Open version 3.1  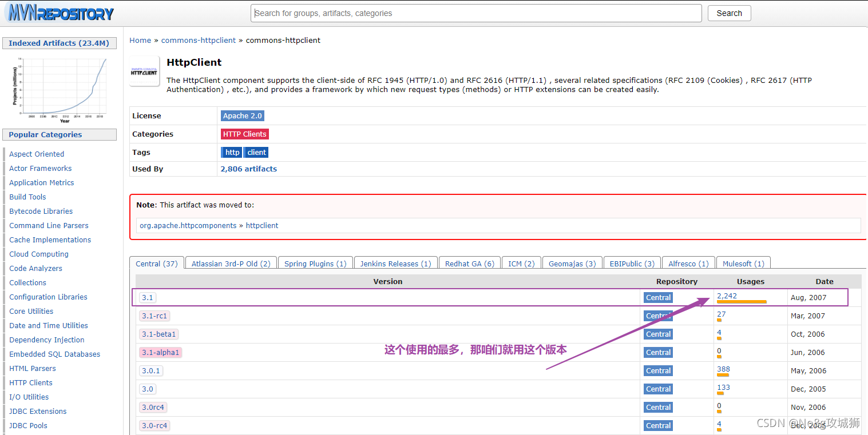point(148,297)
